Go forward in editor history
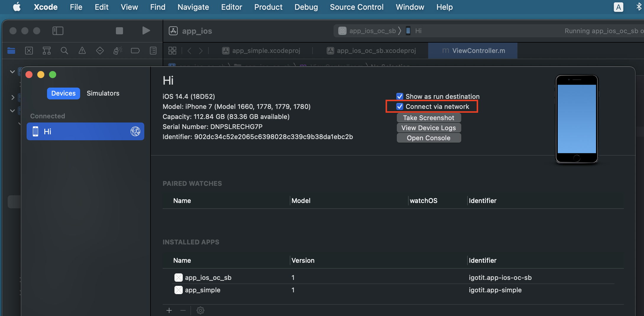 pyautogui.click(x=201, y=51)
